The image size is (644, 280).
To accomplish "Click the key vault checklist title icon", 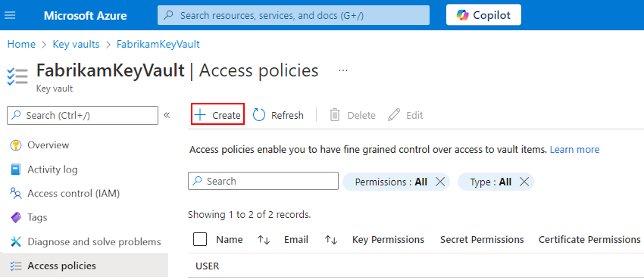I will [x=17, y=76].
